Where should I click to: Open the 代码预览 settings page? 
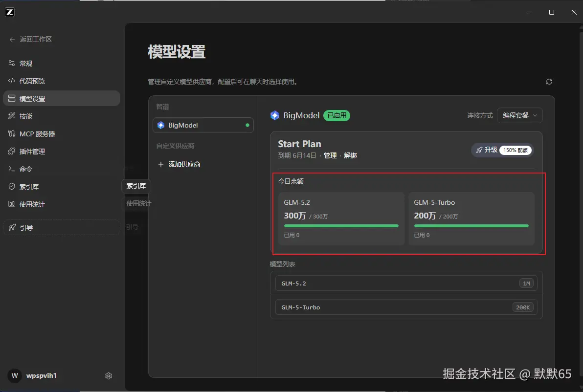(x=61, y=81)
